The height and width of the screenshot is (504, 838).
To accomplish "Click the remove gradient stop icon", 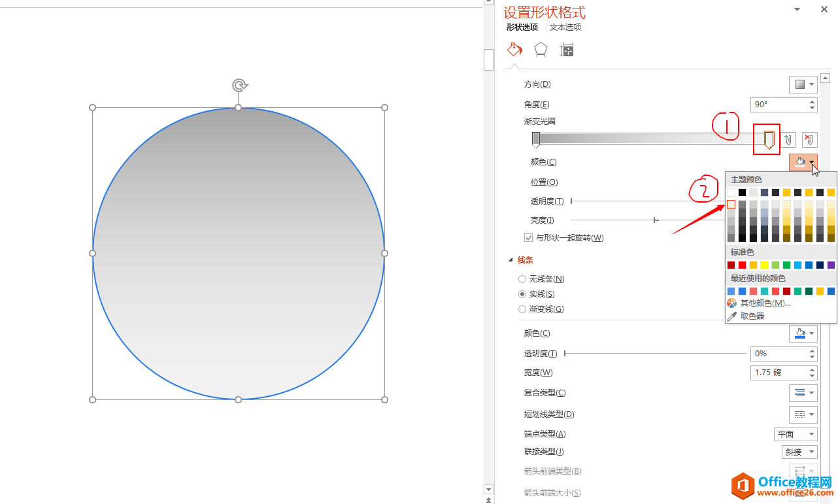I will tap(809, 140).
